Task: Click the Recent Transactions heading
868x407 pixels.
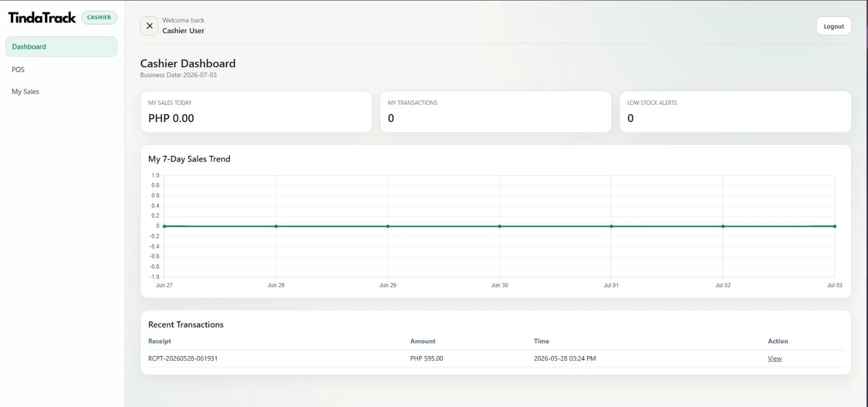Action: pos(186,325)
